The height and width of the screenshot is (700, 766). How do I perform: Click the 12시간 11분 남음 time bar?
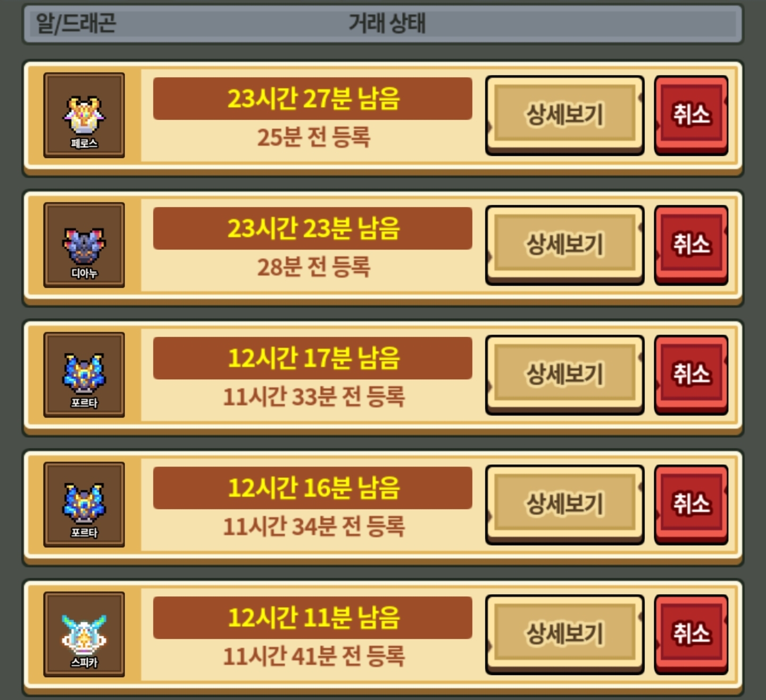tap(313, 618)
